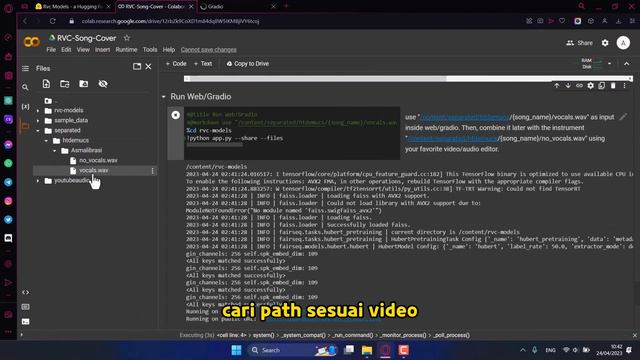Viewport: 640px width, 360px height.
Task: Close the Files panel
Action: (149, 67)
